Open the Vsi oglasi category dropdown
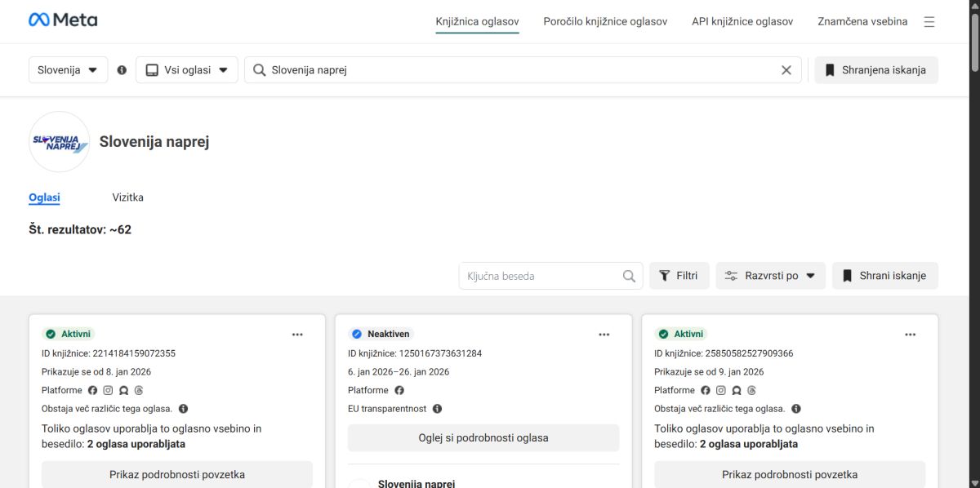 coord(187,70)
